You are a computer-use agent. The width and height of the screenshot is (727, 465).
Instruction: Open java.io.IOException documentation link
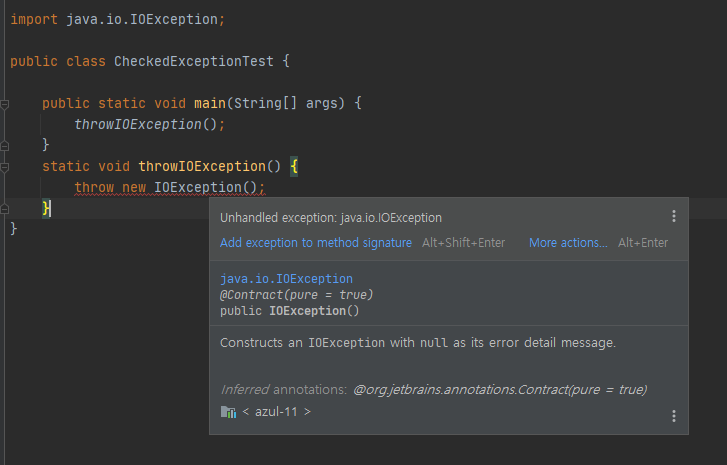click(286, 279)
